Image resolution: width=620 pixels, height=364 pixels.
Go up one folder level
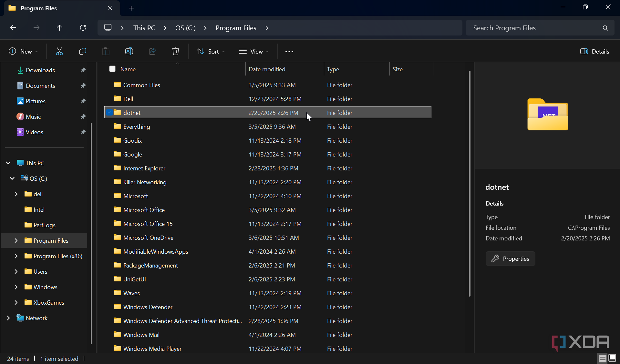coord(59,28)
